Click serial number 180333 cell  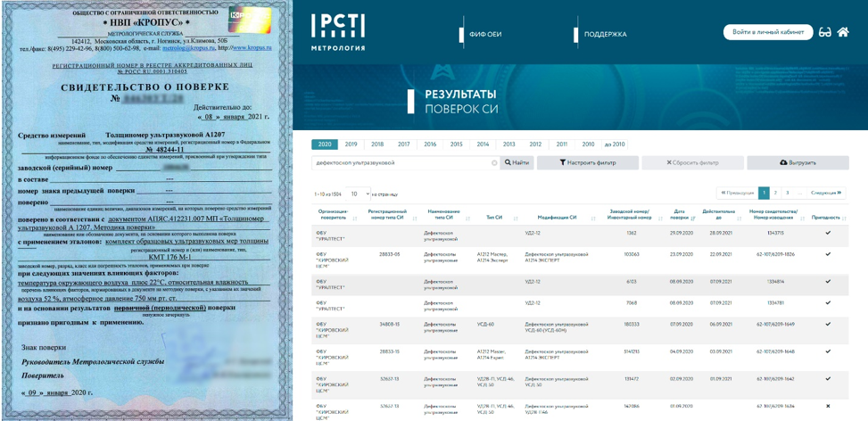[x=632, y=324]
